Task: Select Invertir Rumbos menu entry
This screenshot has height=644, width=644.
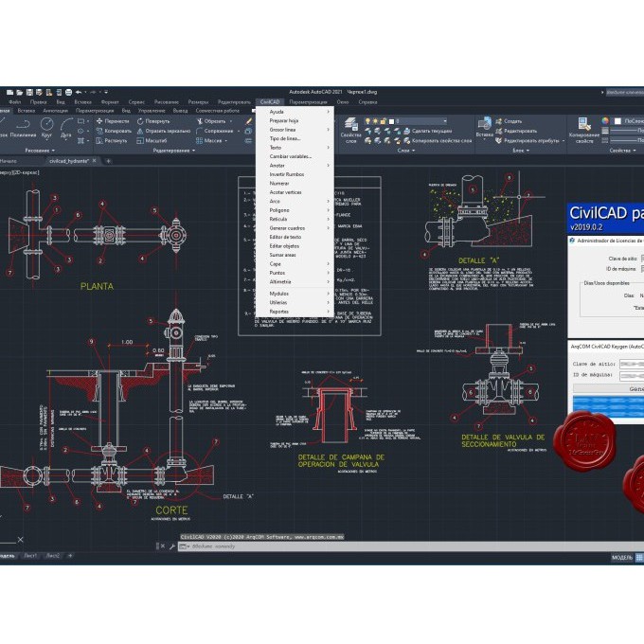Action: tap(295, 174)
